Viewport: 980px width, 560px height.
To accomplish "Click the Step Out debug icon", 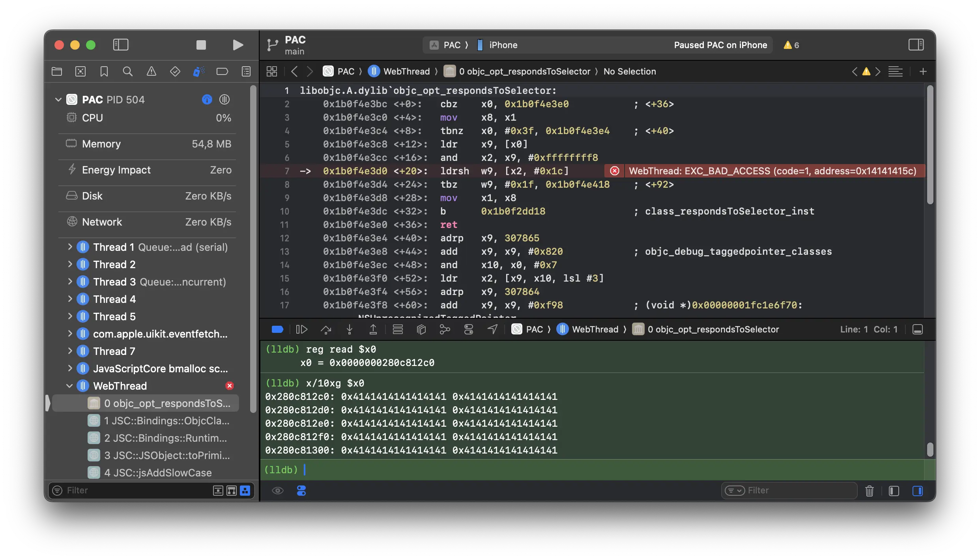I will pyautogui.click(x=373, y=329).
